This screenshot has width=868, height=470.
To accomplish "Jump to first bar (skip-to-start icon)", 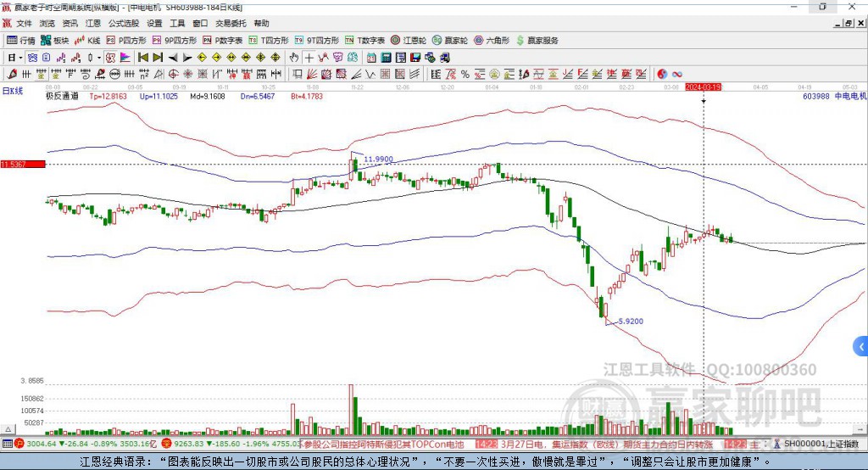I will pos(142,58).
